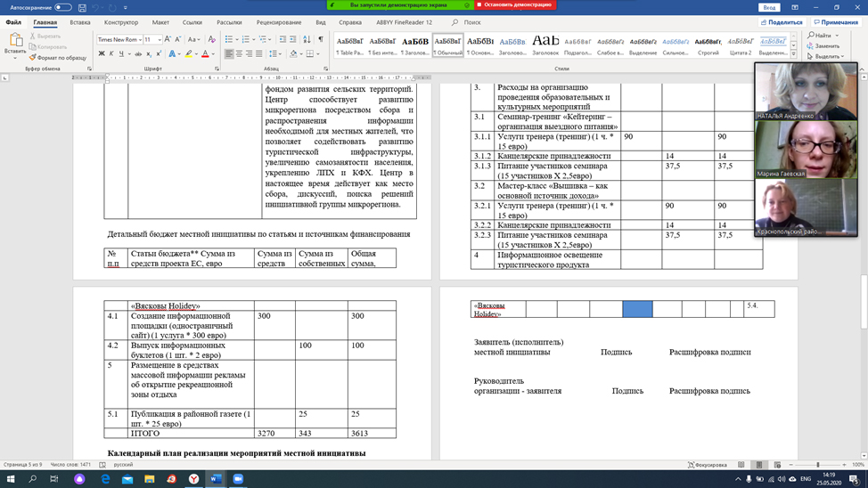Viewport: 868px width, 488px height.
Task: Open change case (Aa) dropdown
Action: coord(193,39)
